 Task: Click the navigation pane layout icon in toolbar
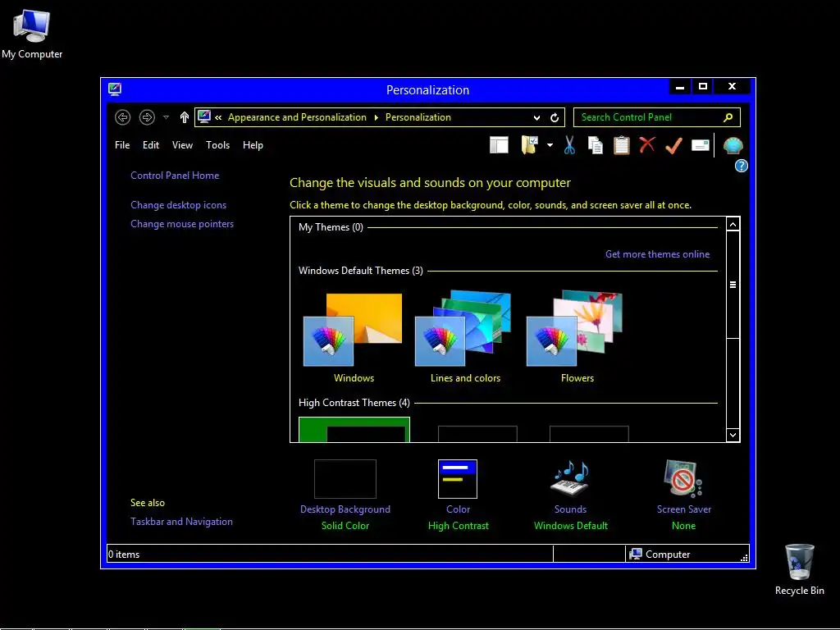point(499,145)
